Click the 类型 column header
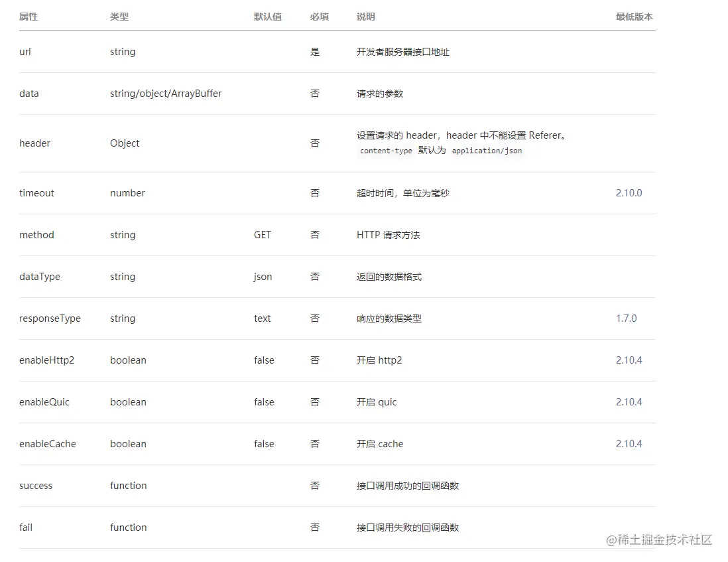This screenshot has height=562, width=728. 119,17
